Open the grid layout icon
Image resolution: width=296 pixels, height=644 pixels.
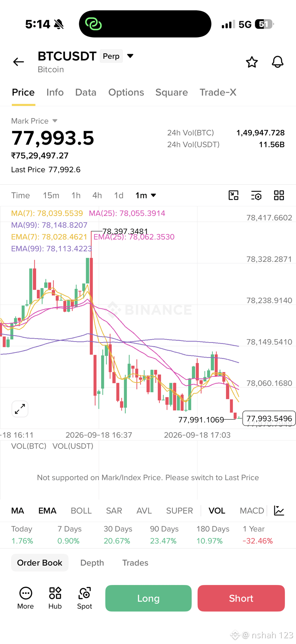[279, 195]
